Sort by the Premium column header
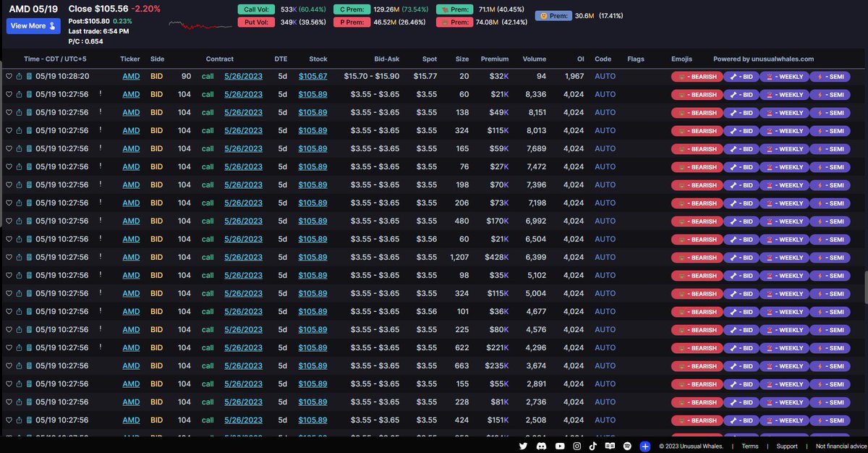The height and width of the screenshot is (453, 868). (495, 59)
